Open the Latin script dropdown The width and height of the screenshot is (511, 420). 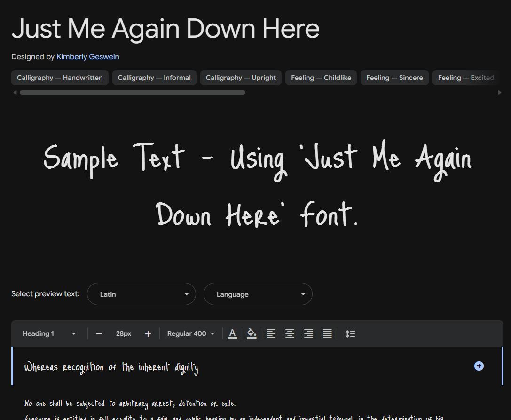[142, 294]
